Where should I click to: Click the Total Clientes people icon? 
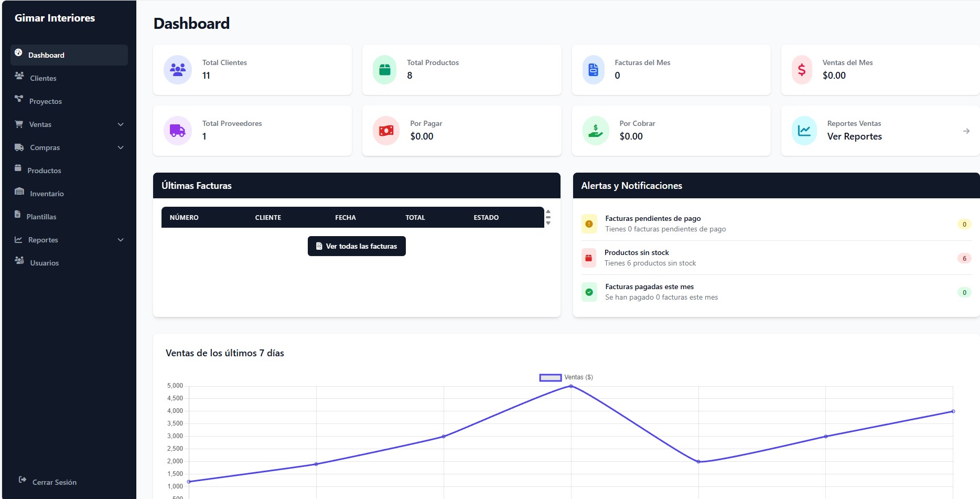point(178,69)
